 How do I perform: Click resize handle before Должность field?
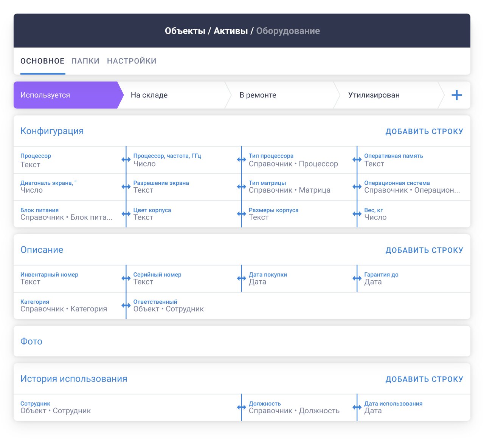tap(242, 407)
